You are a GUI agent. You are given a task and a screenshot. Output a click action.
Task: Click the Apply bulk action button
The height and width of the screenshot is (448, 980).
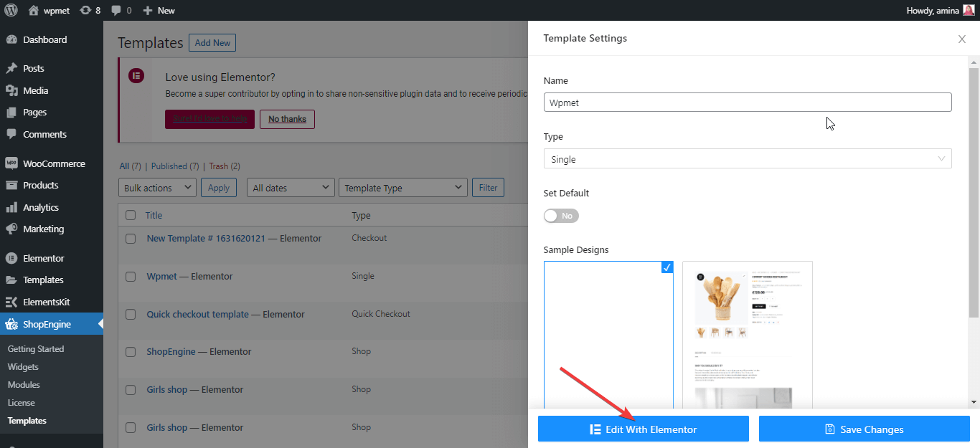[x=219, y=188]
